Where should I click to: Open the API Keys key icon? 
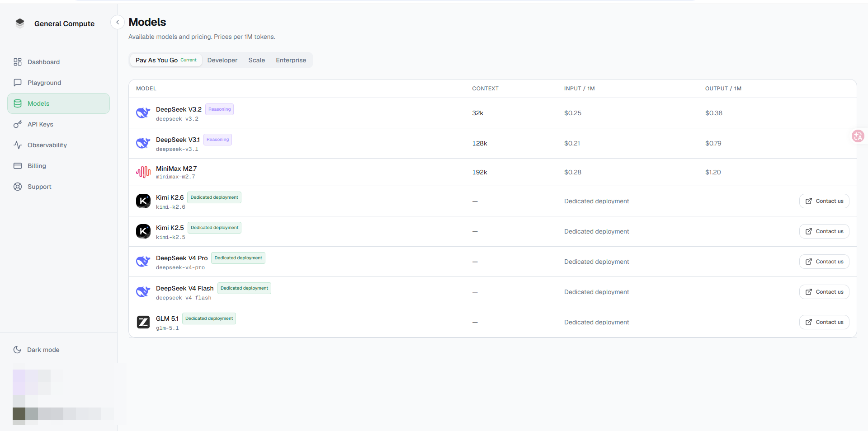pyautogui.click(x=18, y=124)
